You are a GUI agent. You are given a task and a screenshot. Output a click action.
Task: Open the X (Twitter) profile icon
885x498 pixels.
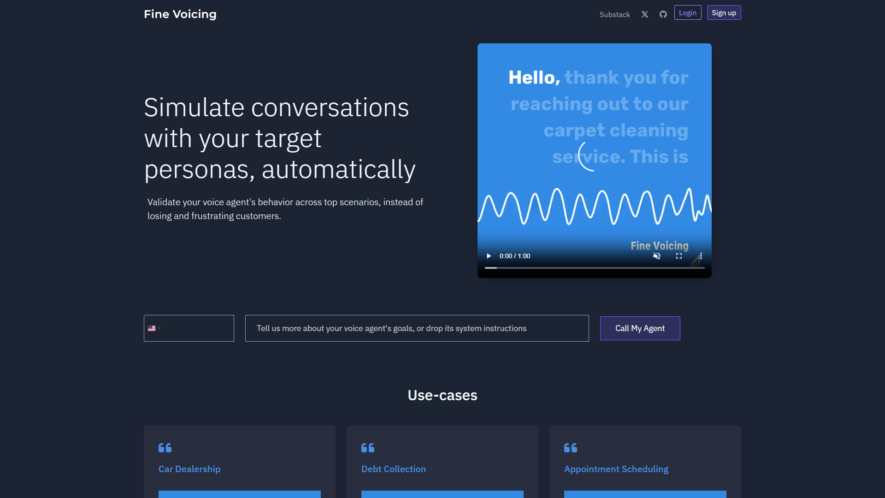pyautogui.click(x=645, y=14)
